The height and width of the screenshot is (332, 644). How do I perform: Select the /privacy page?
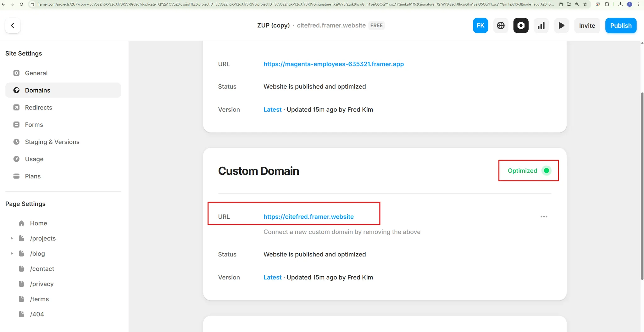(x=42, y=284)
